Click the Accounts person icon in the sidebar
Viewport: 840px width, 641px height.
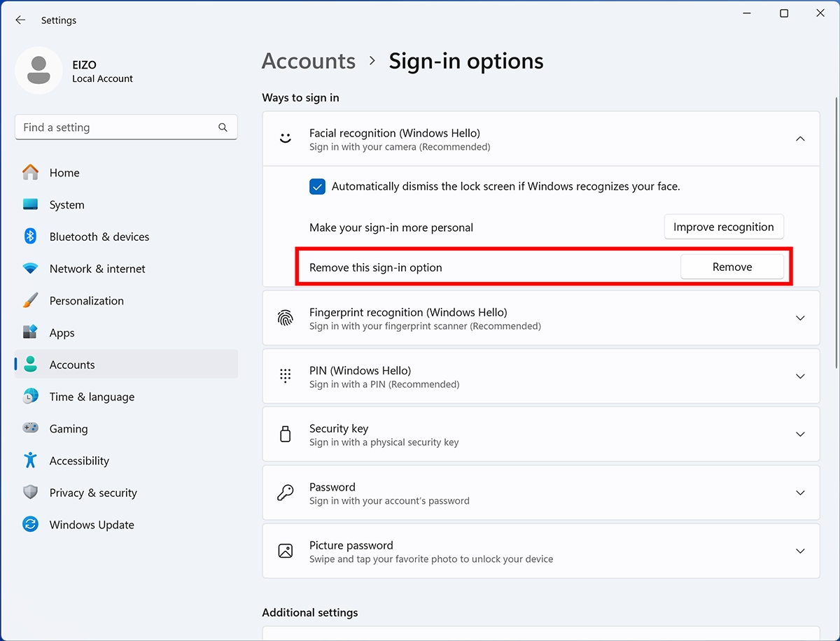pyautogui.click(x=30, y=365)
